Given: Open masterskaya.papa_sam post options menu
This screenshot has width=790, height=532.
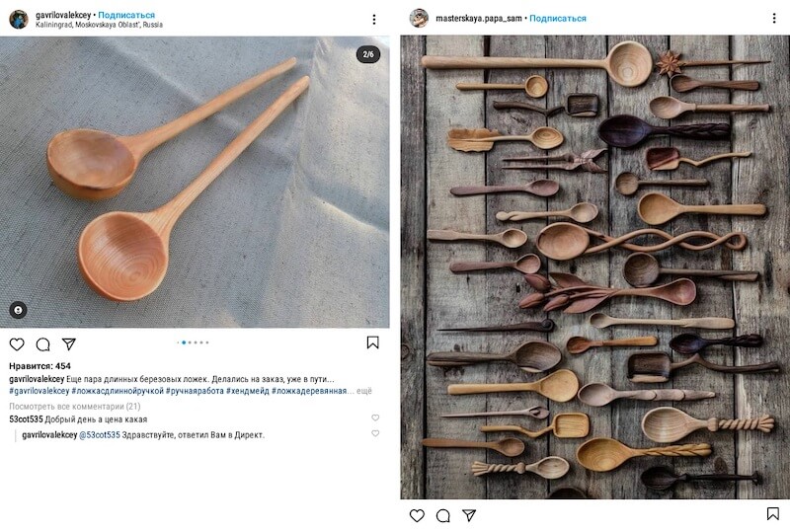Looking at the screenshot, I should [x=774, y=19].
